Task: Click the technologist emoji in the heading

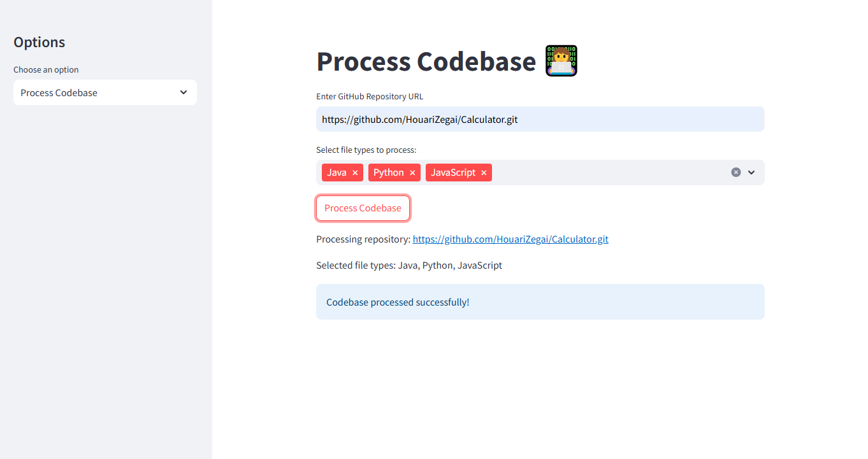Action: click(561, 61)
